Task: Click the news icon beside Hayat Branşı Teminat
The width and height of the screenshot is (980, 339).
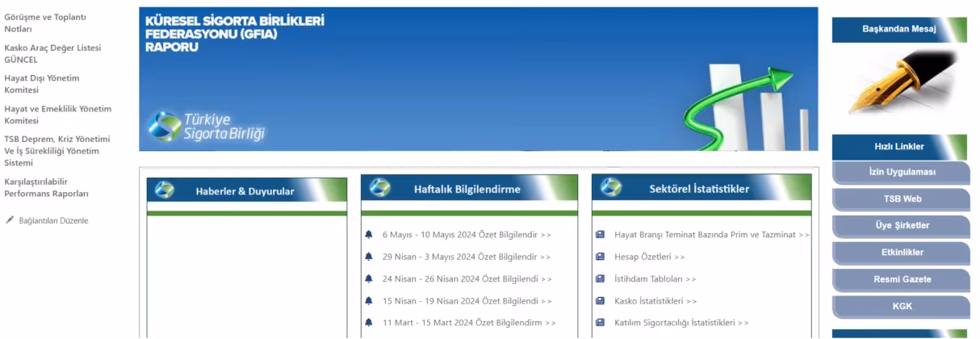Action: [x=600, y=235]
